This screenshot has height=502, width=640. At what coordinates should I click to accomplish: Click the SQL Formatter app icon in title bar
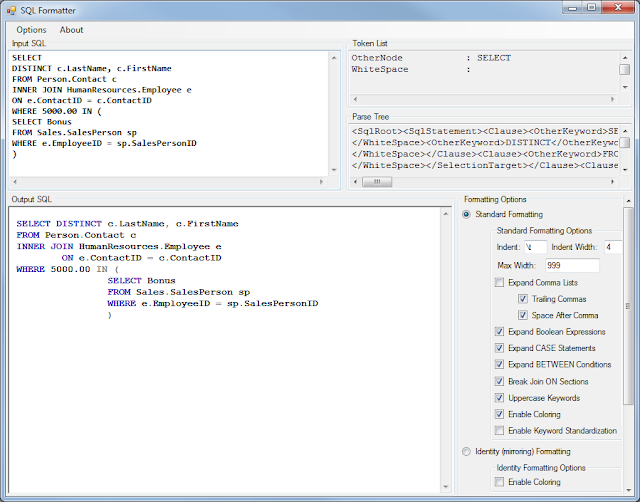pos(11,11)
